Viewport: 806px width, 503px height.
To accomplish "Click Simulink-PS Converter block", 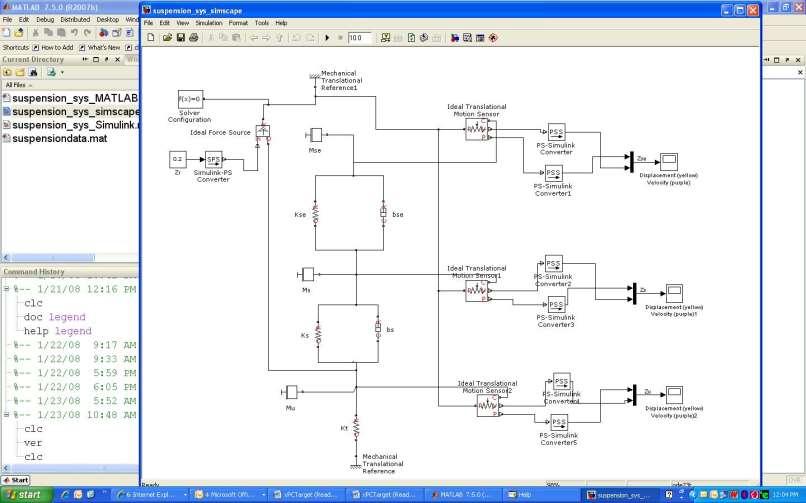I will [x=213, y=159].
